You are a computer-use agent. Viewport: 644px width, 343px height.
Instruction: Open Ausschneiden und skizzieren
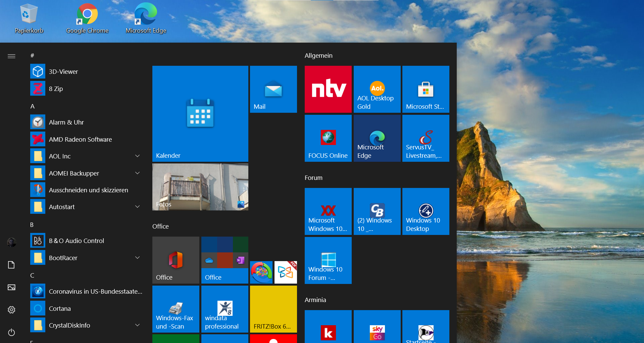(86, 190)
